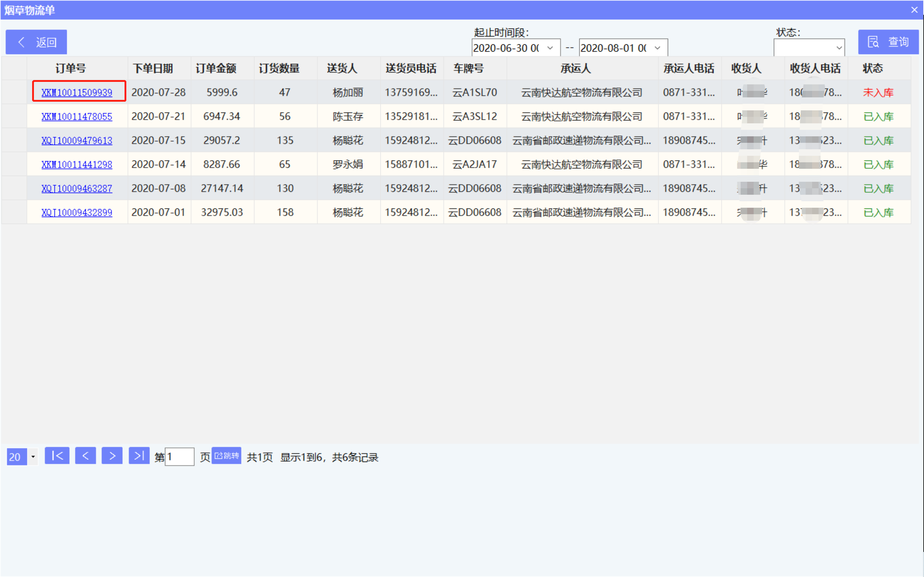
Task: Sort by 订单金额 column header
Action: click(216, 68)
